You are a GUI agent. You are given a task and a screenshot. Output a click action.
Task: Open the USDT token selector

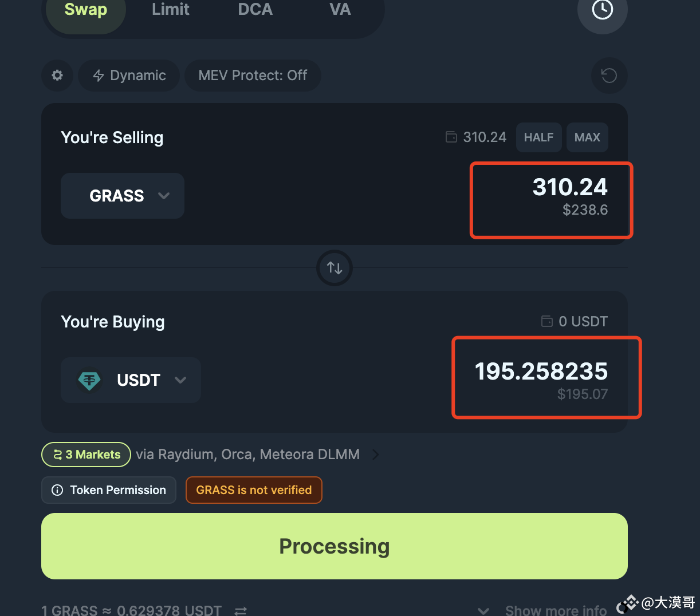(131, 380)
